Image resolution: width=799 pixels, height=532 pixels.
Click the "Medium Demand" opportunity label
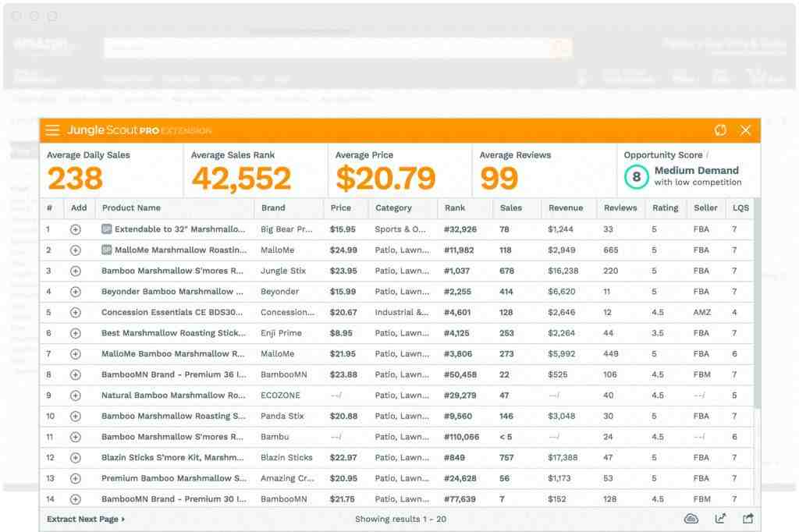(697, 170)
